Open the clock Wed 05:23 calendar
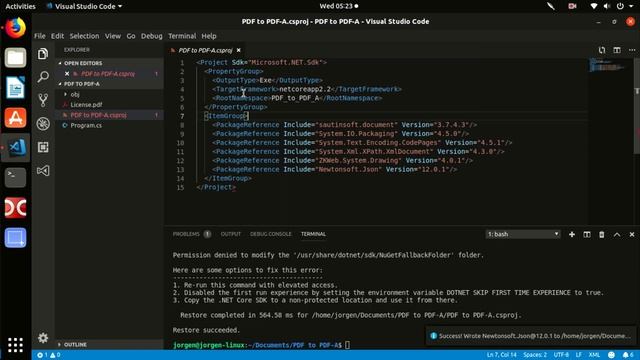 pos(338,6)
